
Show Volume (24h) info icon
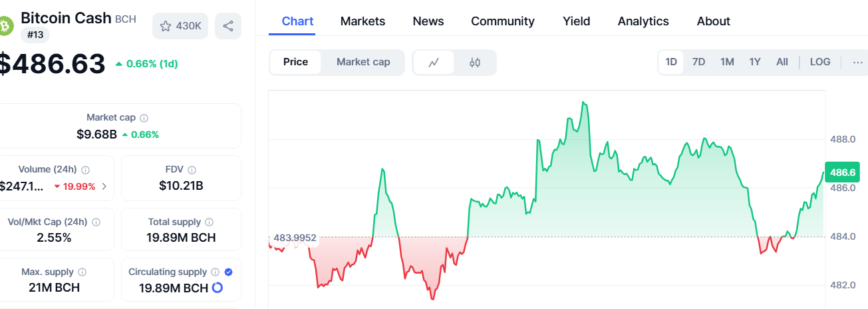[85, 170]
